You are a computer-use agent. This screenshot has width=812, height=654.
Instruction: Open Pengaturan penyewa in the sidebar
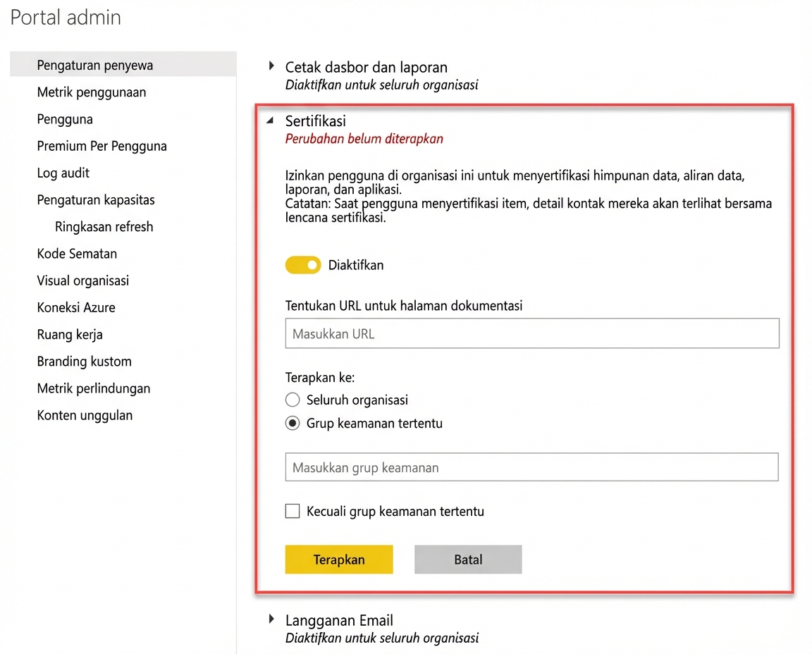[95, 66]
